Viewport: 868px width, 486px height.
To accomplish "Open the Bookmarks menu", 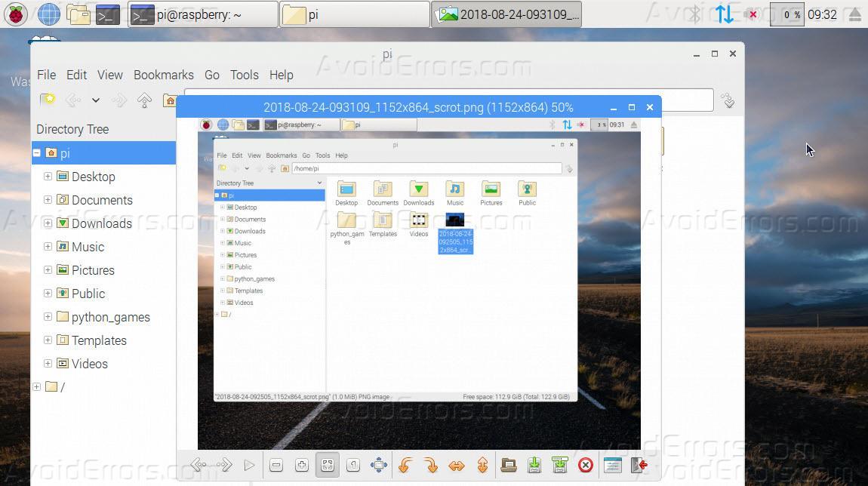I will 163,75.
